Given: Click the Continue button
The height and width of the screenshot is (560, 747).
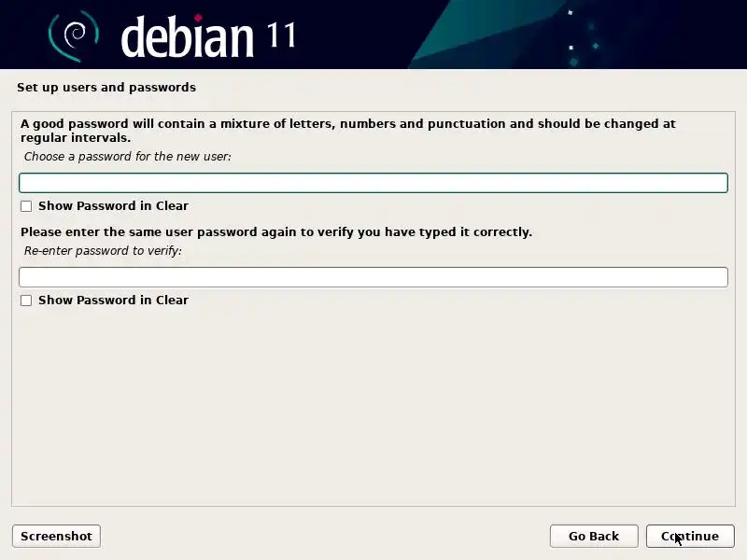Looking at the screenshot, I should tap(690, 536).
